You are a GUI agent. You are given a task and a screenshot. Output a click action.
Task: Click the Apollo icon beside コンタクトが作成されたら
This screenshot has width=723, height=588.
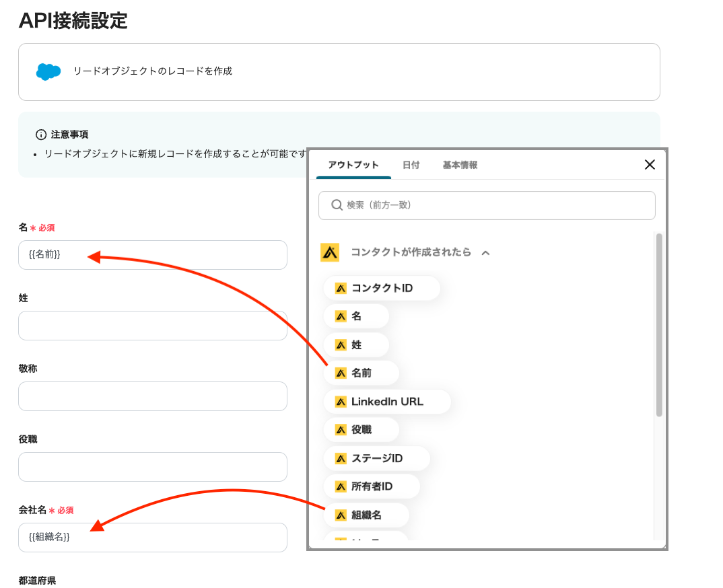coord(330,252)
